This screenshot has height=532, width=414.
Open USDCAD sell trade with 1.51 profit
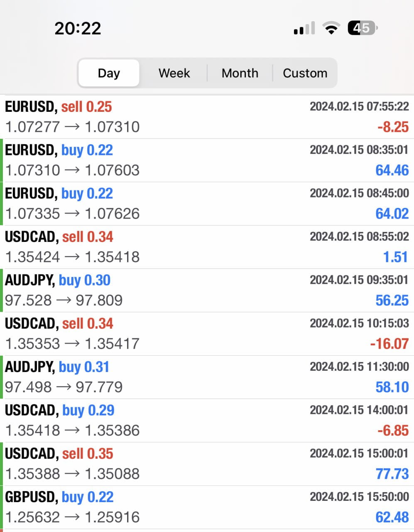207,247
